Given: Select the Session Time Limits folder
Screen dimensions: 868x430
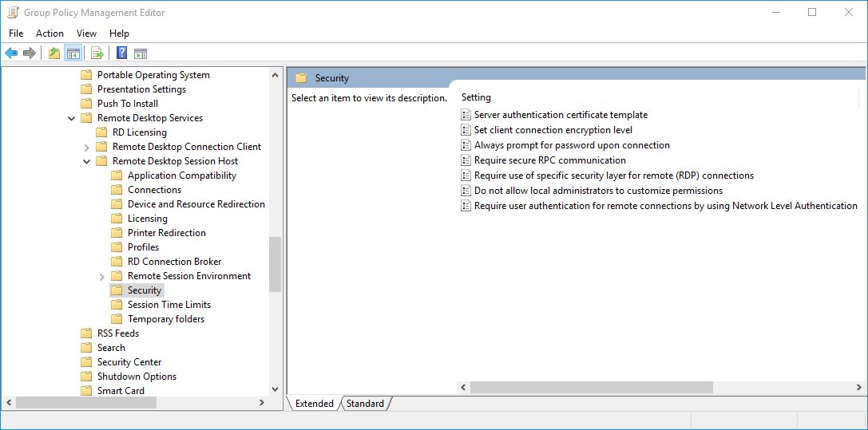Looking at the screenshot, I should (169, 305).
